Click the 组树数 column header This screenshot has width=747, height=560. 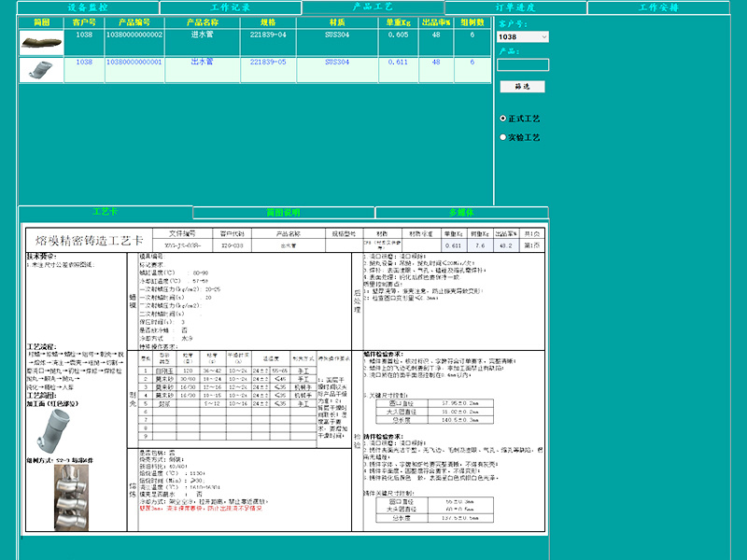(472, 22)
